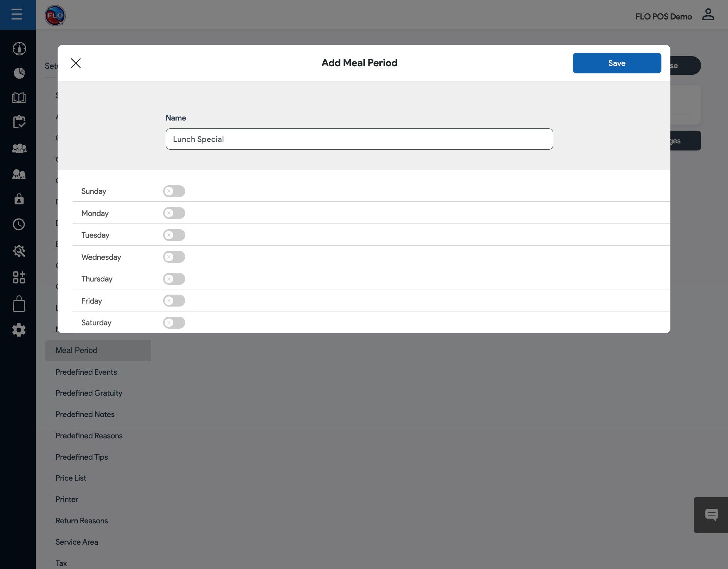Toggle Friday availability on
The height and width of the screenshot is (569, 728).
point(174,301)
